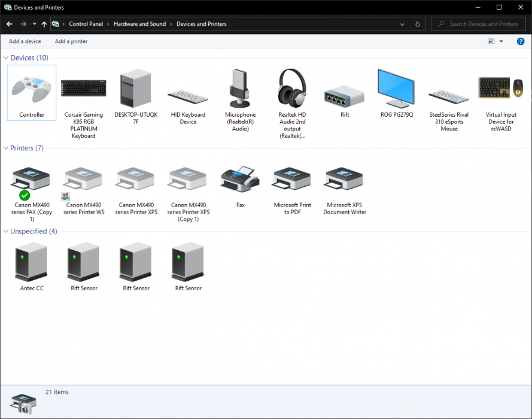Select the SteelSeries Rival 310 eSports Mouse icon
The height and width of the screenshot is (419, 532).
click(x=449, y=97)
